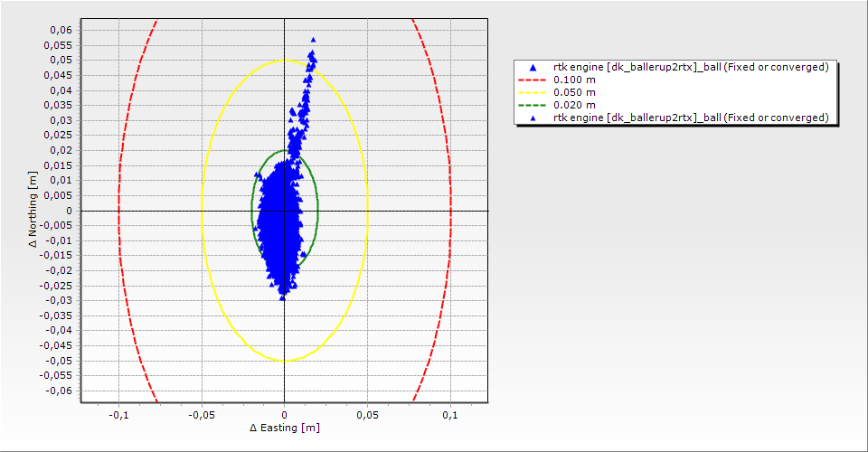Viewport: 868px width, 452px height.
Task: Select the green dashed 0.020 m legend swatch
Action: 532,105
